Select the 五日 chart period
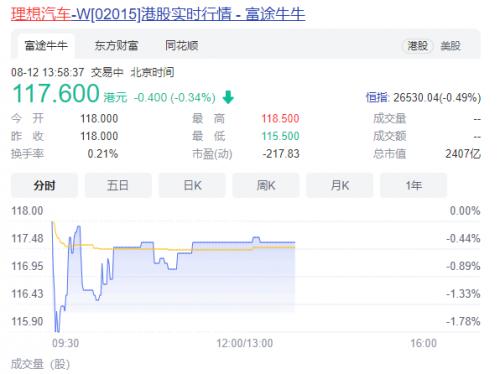The height and width of the screenshot is (374, 500). pos(118,185)
